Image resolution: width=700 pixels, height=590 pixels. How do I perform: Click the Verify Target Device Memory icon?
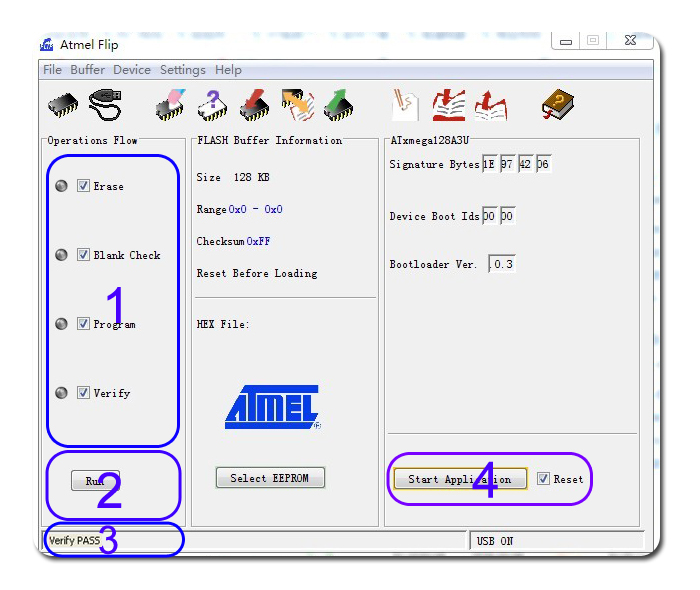297,105
